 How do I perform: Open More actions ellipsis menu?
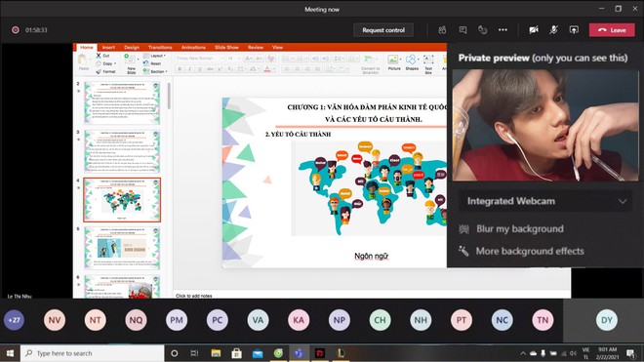[x=503, y=30]
